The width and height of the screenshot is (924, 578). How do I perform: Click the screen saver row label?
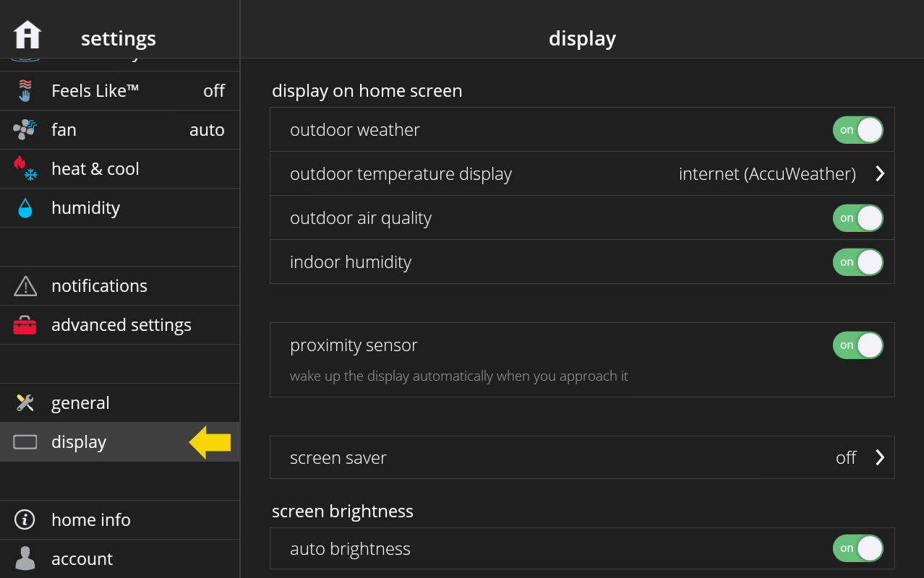338,458
